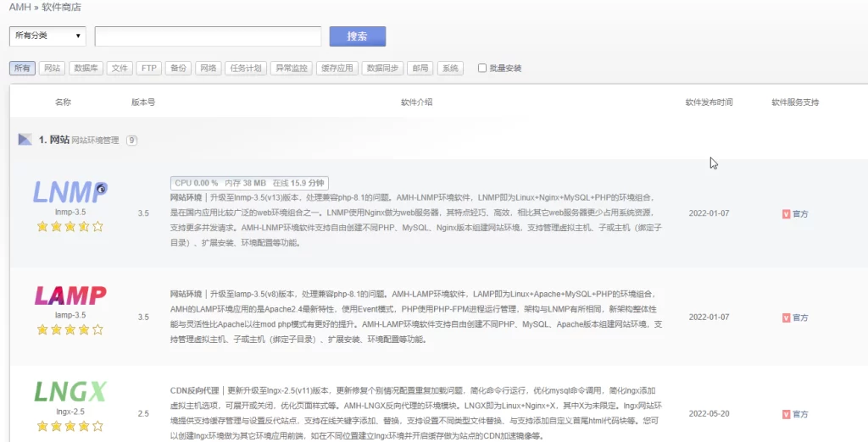The width and height of the screenshot is (868, 442).
Task: Click the 官方 label in LNGX row
Action: 800,414
